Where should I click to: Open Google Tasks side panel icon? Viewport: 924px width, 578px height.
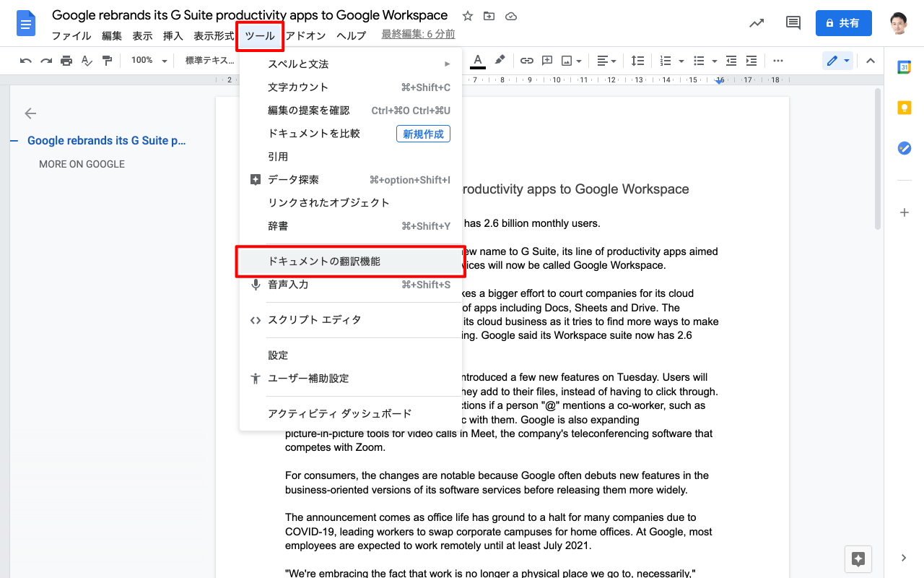point(904,148)
